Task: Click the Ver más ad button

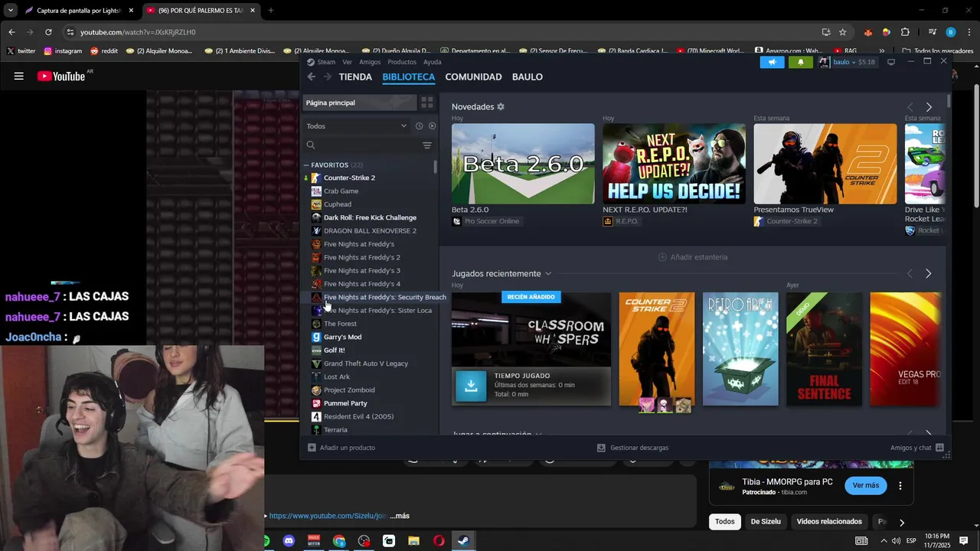Action: (866, 485)
